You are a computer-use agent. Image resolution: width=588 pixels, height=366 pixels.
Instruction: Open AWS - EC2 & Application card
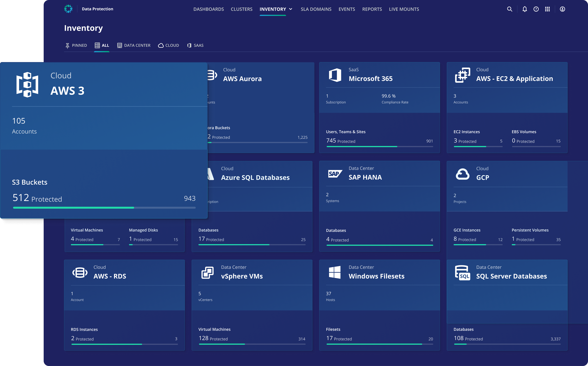point(515,79)
